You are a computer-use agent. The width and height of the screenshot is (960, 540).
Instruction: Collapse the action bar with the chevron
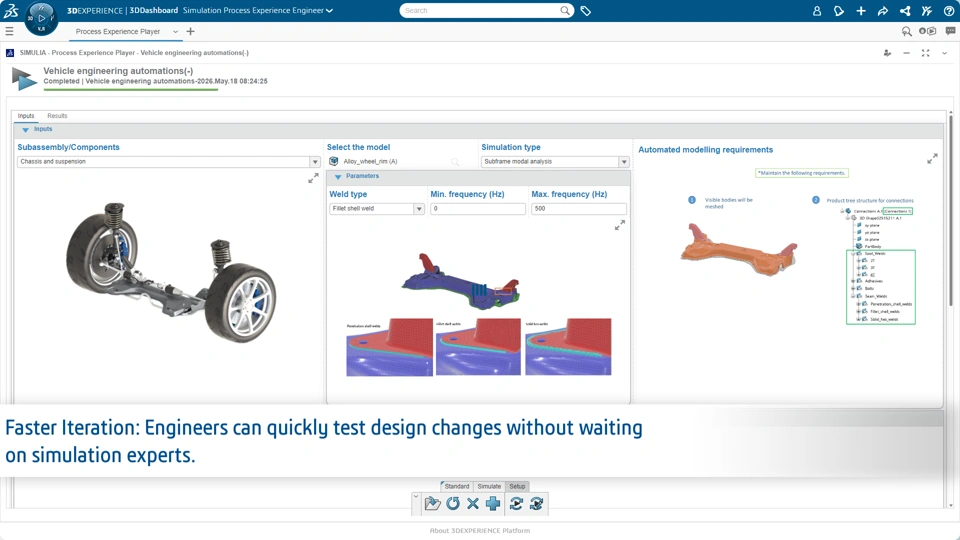(416, 497)
